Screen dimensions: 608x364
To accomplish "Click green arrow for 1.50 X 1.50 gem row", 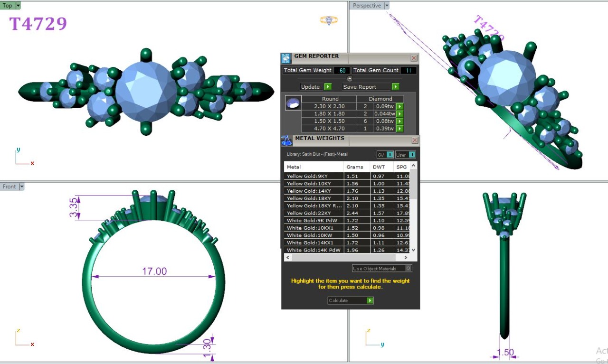I will [400, 121].
